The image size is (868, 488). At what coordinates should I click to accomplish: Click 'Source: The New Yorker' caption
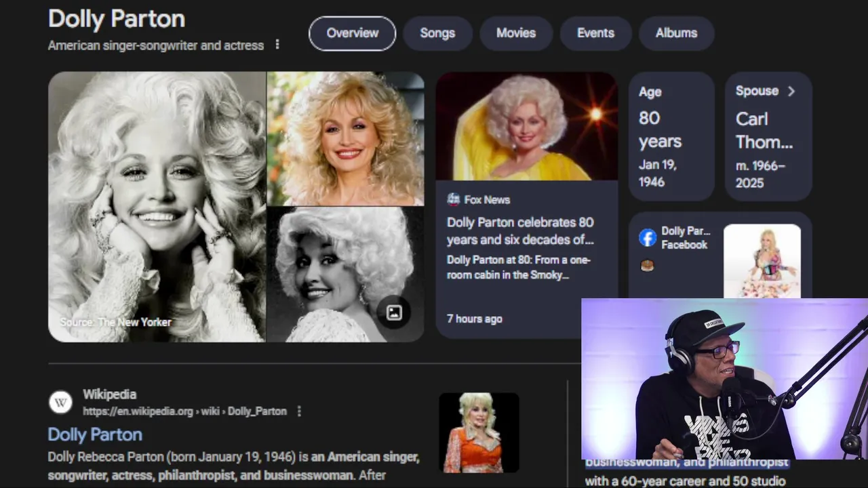115,322
